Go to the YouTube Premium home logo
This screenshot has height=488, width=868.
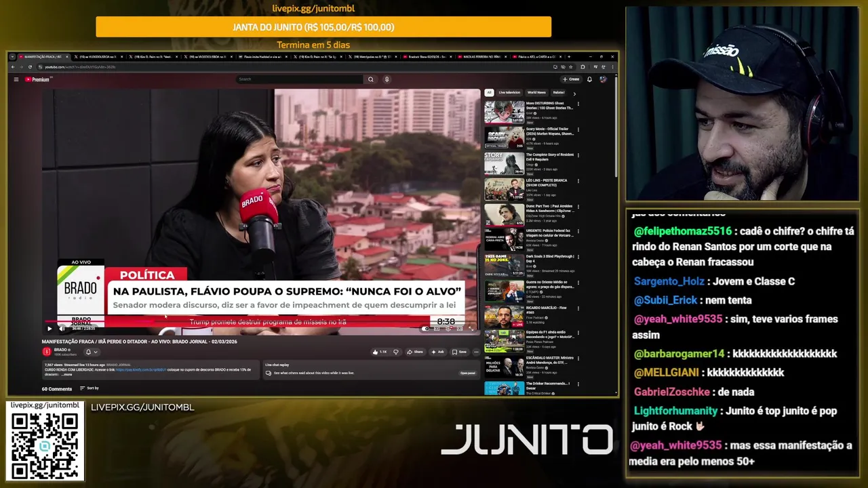(x=39, y=79)
